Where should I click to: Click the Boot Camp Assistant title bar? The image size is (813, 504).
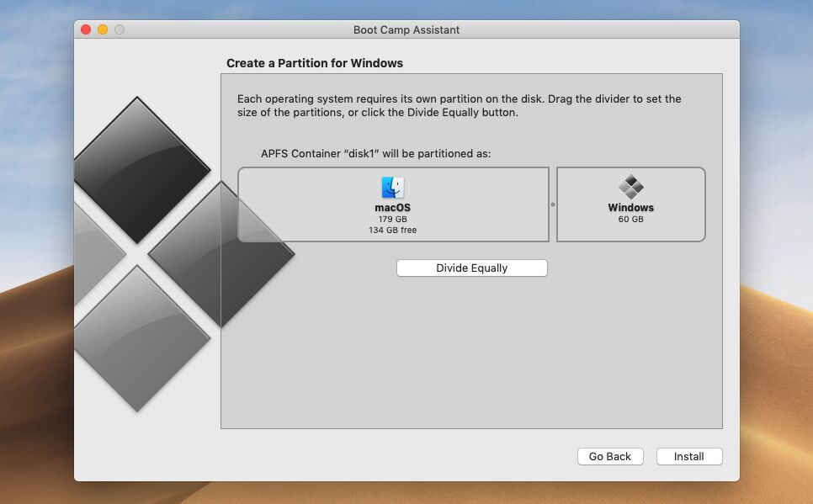click(x=406, y=29)
